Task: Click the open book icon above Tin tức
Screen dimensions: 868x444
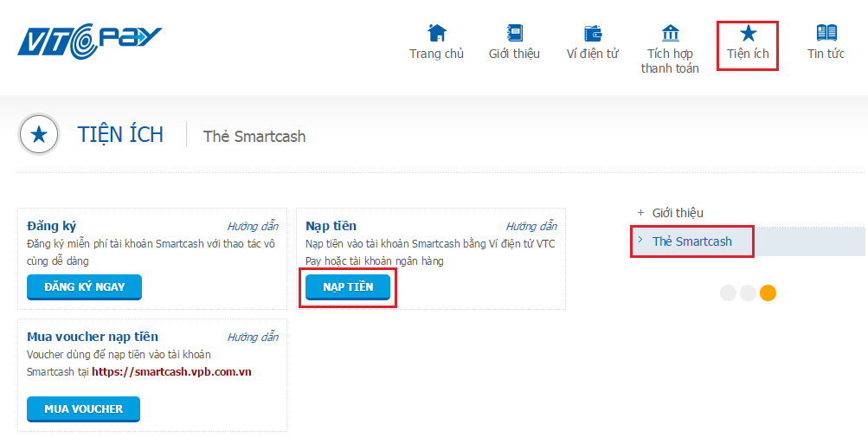Action: coord(826,33)
